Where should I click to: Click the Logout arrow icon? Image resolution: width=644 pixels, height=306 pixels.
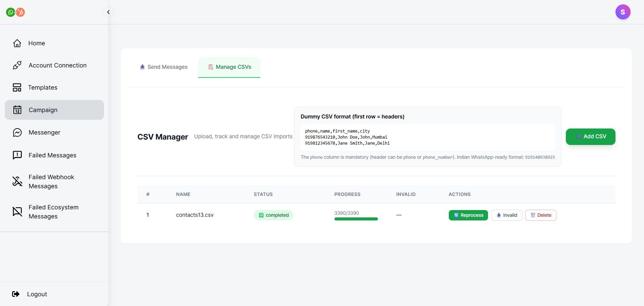(16, 294)
